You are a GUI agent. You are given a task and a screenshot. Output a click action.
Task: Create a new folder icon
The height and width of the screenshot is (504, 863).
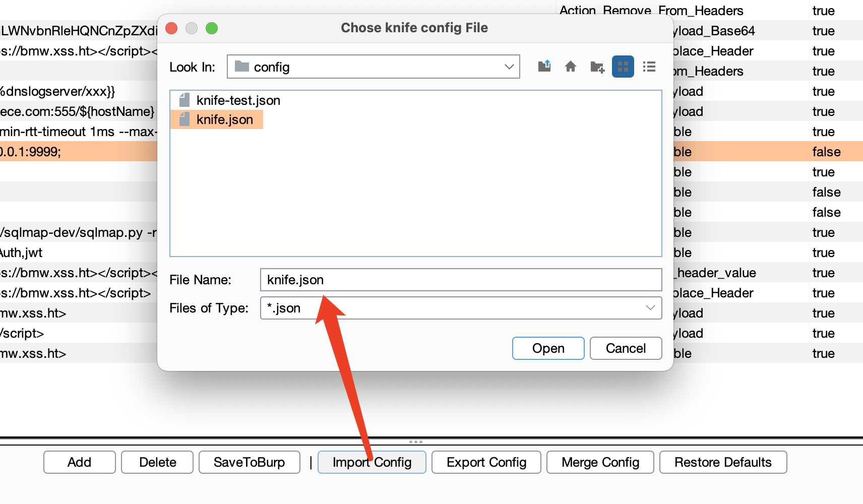(x=597, y=67)
